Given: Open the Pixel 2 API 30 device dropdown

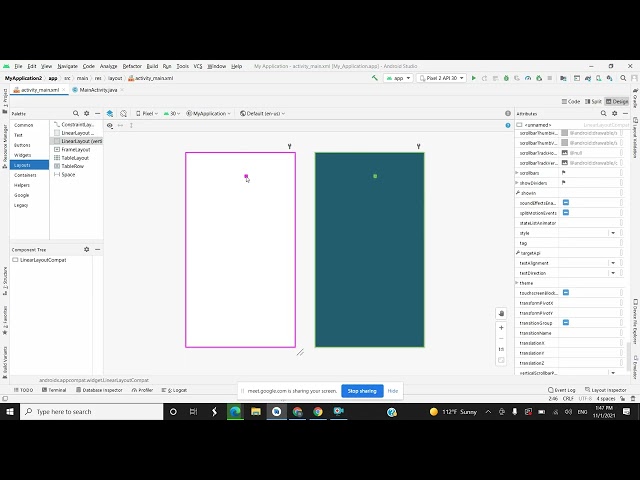Looking at the screenshot, I should pos(442,78).
